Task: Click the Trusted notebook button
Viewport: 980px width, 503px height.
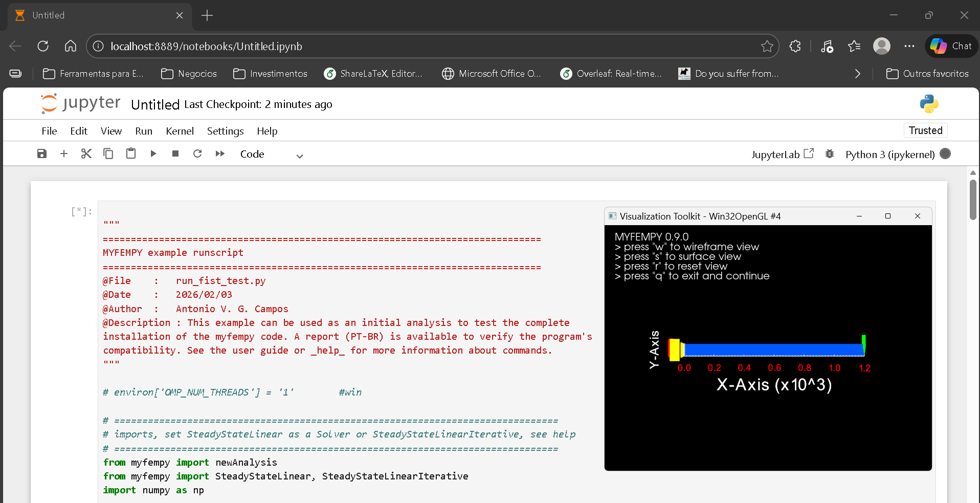Action: point(925,130)
